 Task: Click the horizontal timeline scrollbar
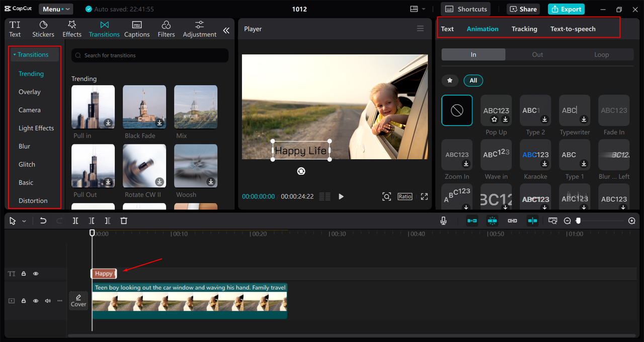coord(352,335)
